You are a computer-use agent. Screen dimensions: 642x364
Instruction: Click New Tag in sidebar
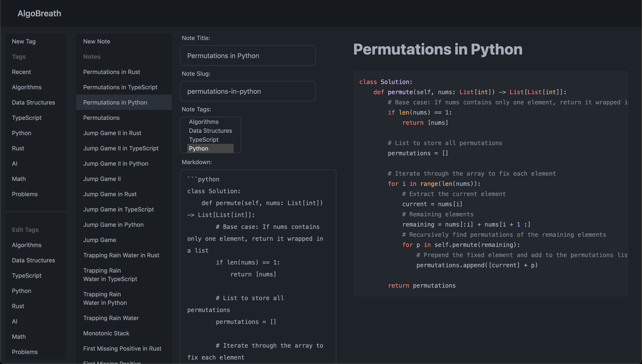coord(24,41)
